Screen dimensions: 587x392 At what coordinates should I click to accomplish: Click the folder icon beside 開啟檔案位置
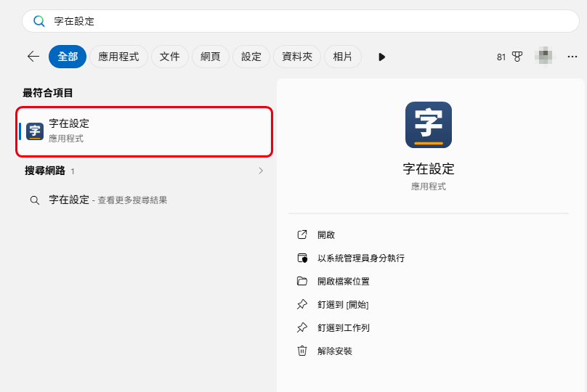pos(302,281)
